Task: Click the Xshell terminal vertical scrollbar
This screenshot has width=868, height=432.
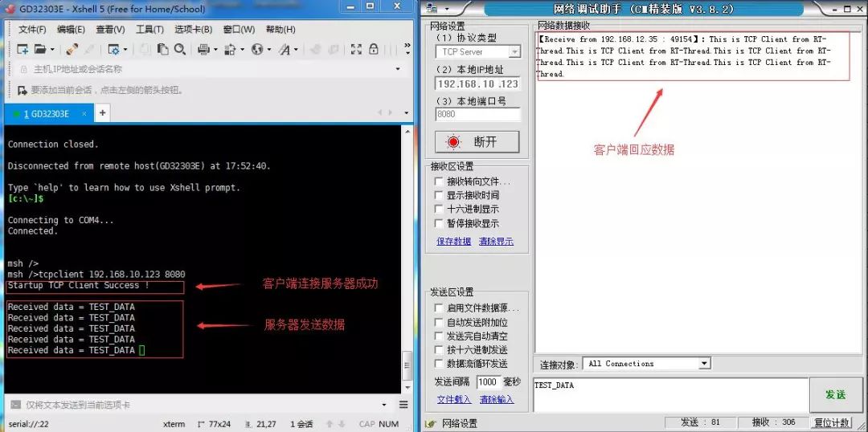Action: (407, 259)
